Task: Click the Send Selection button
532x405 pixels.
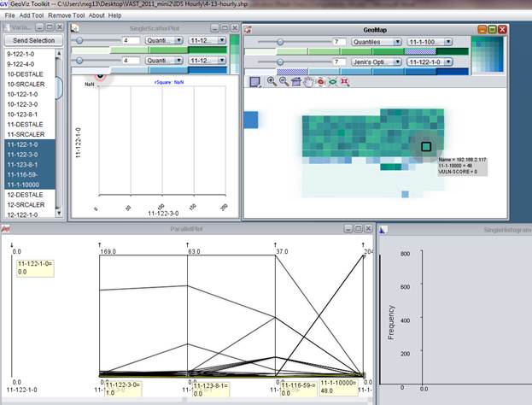Action: pos(32,40)
